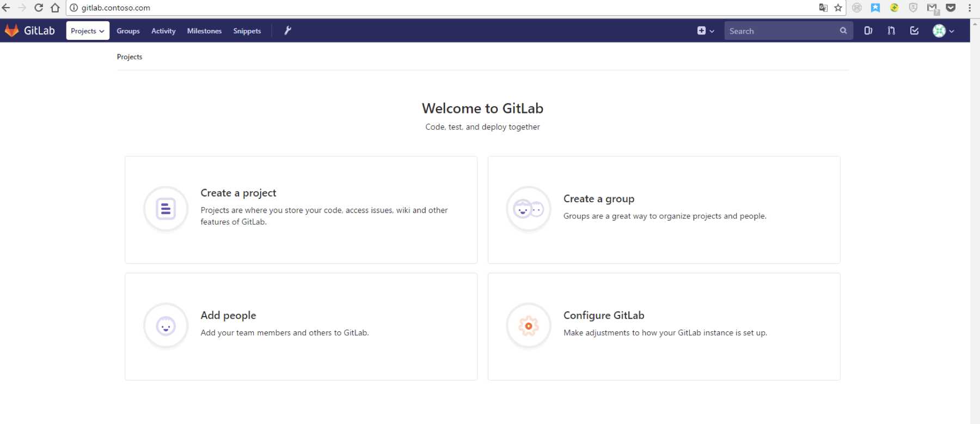This screenshot has width=980, height=424.
Task: Open the Milestones menu item
Action: pyautogui.click(x=204, y=31)
